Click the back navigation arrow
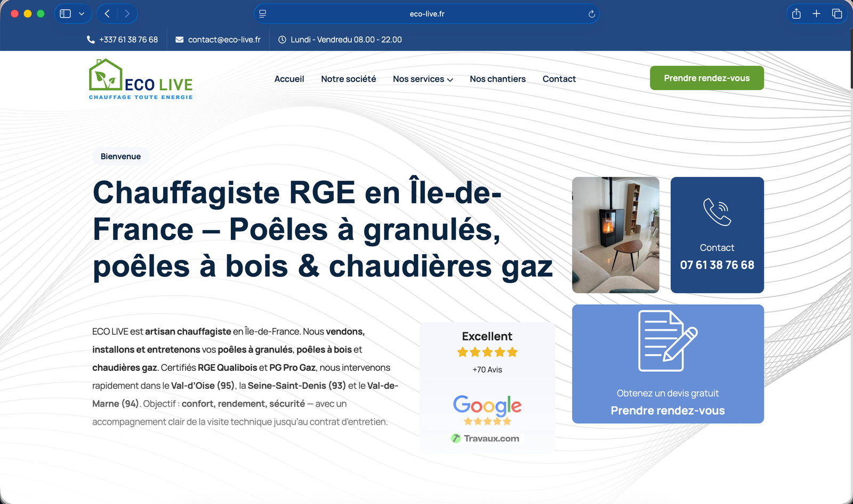 coord(106,13)
